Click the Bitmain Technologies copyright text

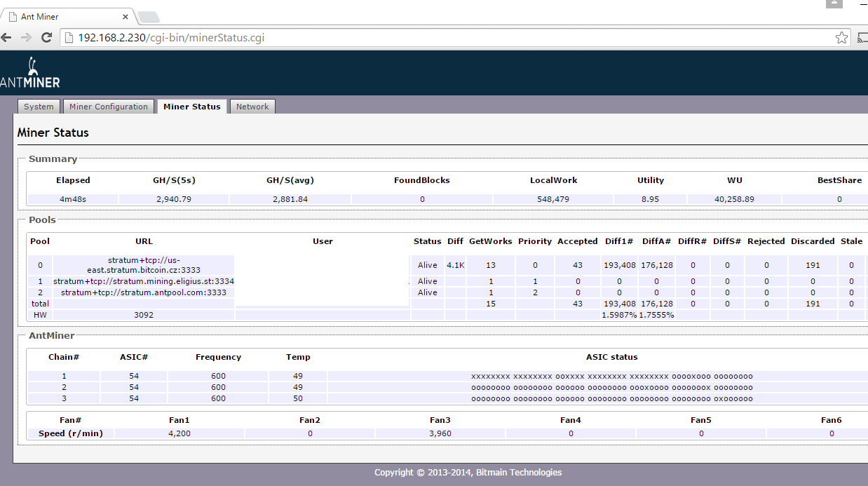click(x=468, y=473)
